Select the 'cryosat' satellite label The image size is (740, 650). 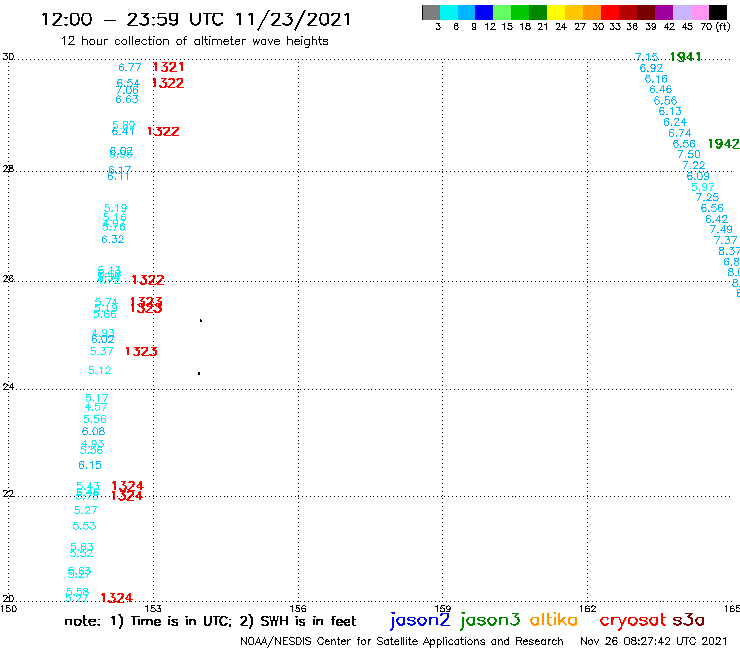tap(633, 620)
